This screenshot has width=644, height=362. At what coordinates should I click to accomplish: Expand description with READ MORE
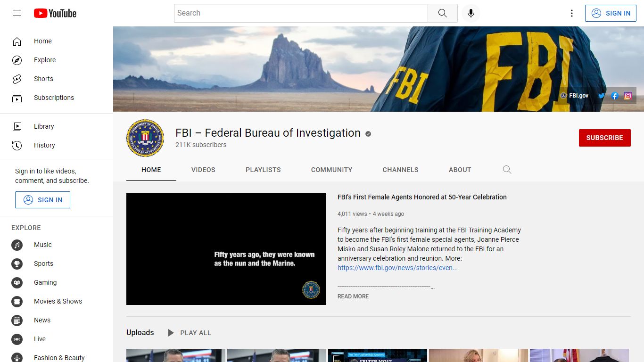(x=353, y=296)
